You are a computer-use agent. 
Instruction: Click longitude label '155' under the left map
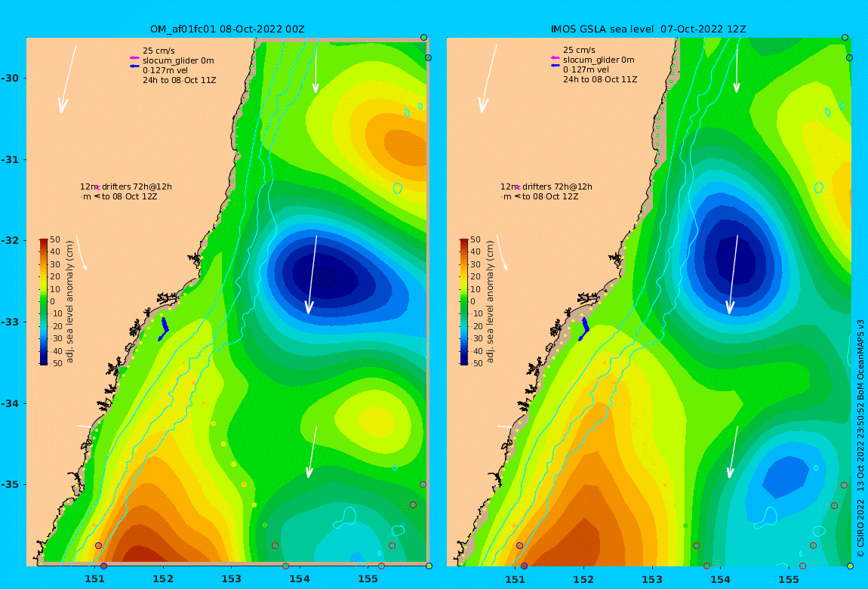coord(368,580)
